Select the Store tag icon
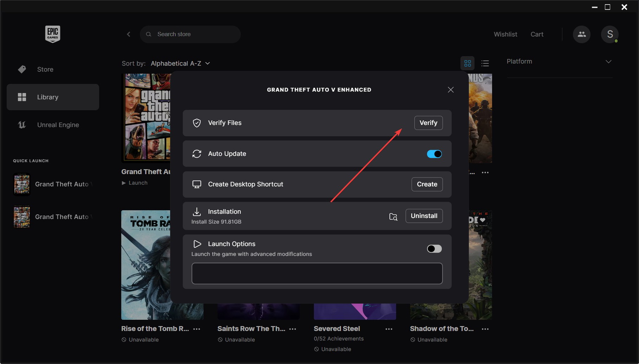 22,69
